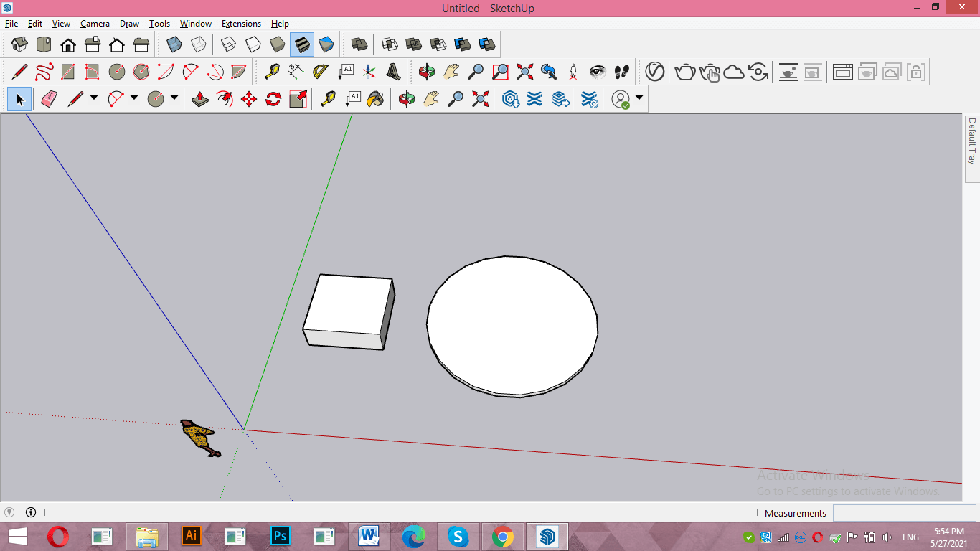Click the Walk footprints tool
Screen dimensions: 980x551
coord(622,72)
